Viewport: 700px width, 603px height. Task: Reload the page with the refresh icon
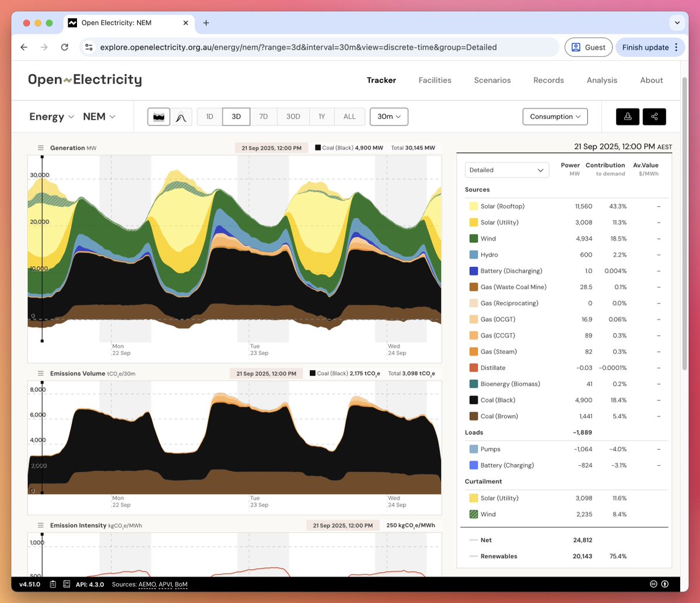coord(65,47)
